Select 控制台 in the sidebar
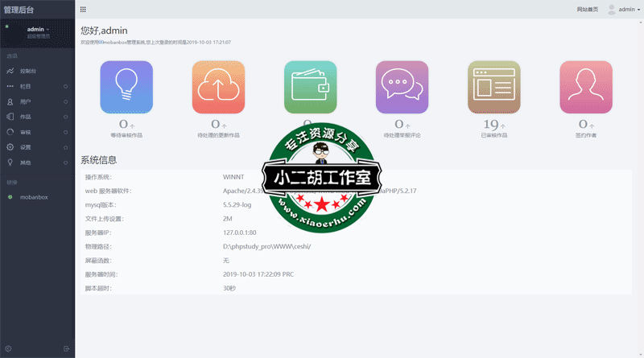The image size is (644, 358). pos(28,71)
